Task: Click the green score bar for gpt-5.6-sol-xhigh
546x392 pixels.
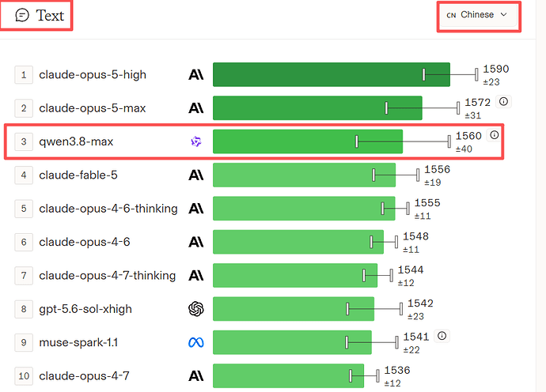Action: tap(294, 309)
